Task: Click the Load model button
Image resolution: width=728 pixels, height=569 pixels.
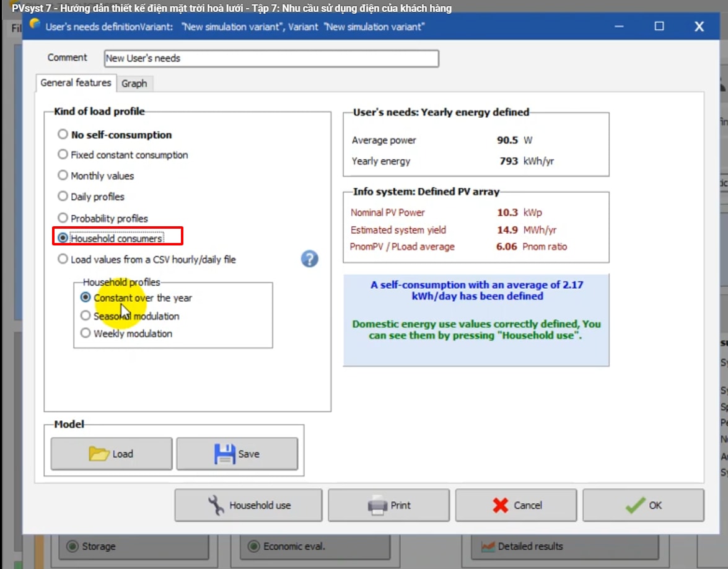Action: (112, 454)
